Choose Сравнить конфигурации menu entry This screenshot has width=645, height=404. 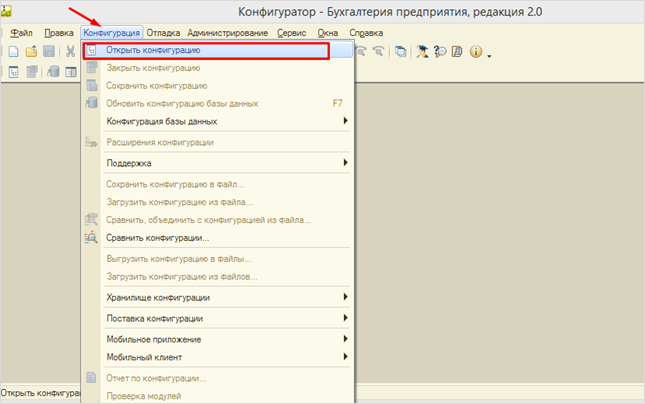point(157,237)
